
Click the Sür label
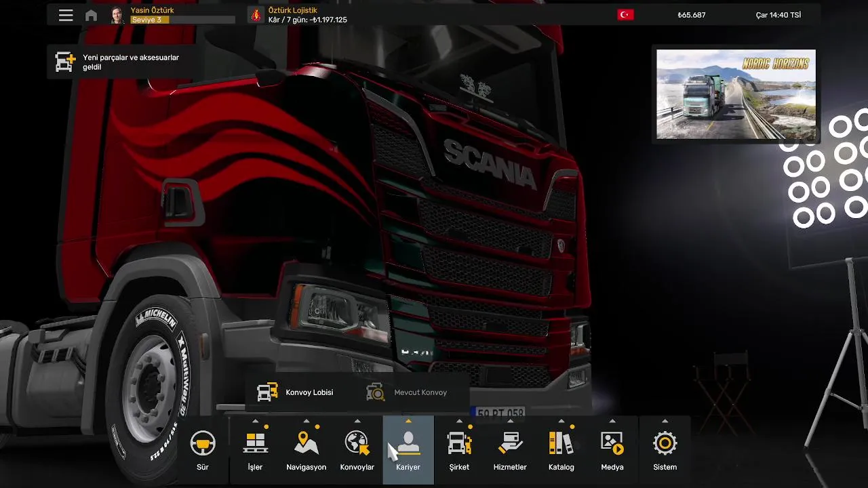[202, 467]
